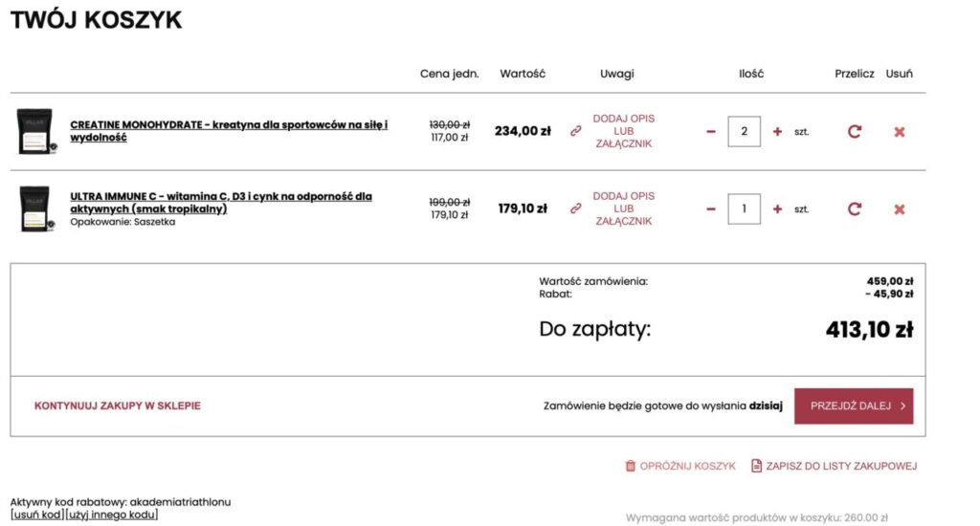Click recalculate icon for Creatine Monohydrate row
The height and width of the screenshot is (526, 980).
coord(855,131)
